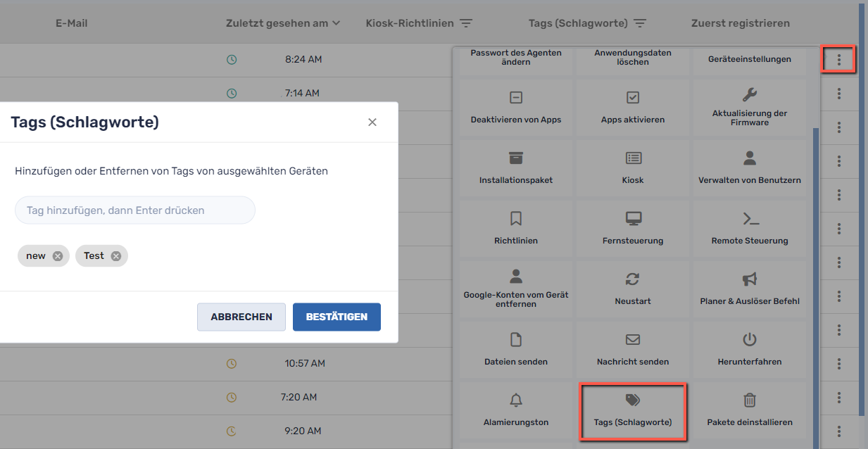Viewport: 868px width, 449px height.
Task: Click the Apps aktivieren icon
Action: (x=632, y=97)
